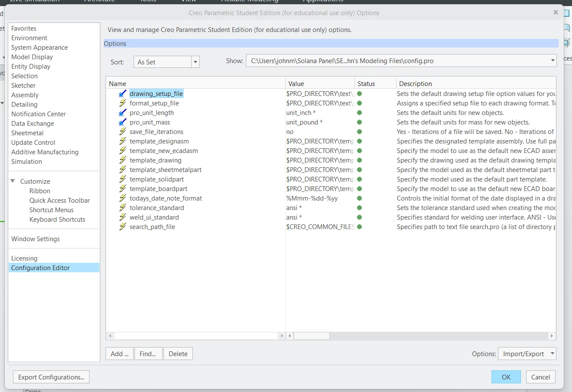The image size is (572, 392).
Task: Open the Favorites category
Action: click(24, 29)
